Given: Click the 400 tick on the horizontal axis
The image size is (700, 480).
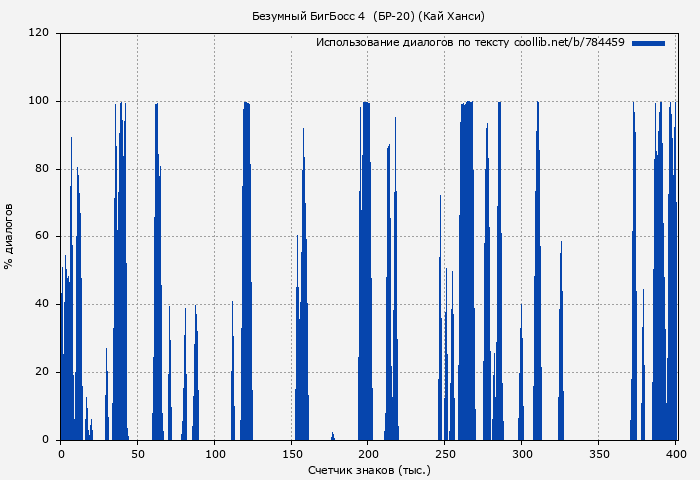Looking at the screenshot, I should pyautogui.click(x=676, y=454).
